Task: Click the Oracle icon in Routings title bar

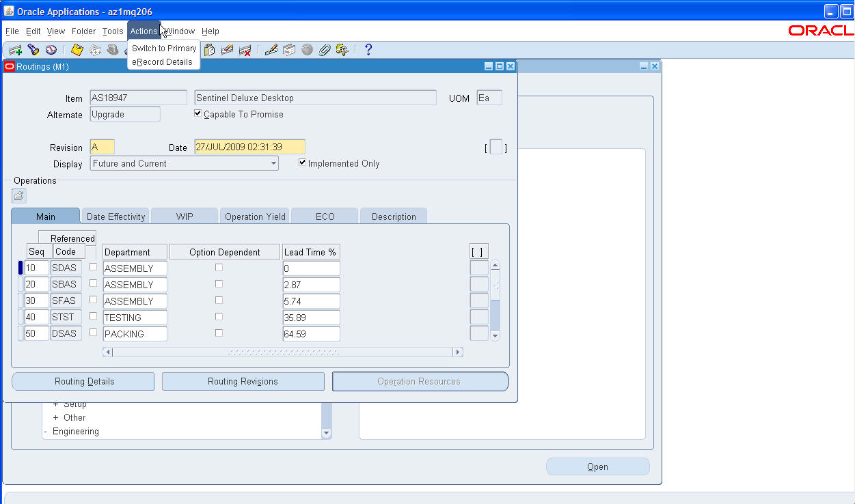Action: [x=10, y=66]
